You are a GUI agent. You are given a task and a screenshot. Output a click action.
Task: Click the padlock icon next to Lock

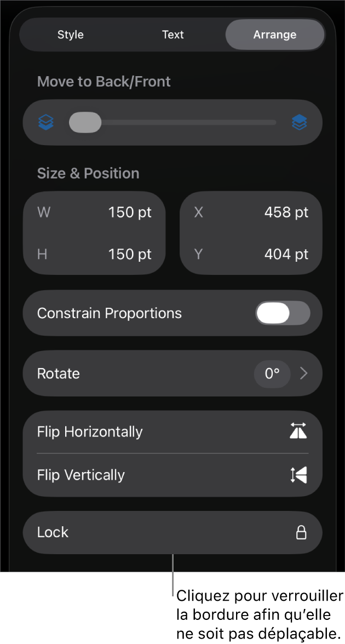(x=301, y=532)
